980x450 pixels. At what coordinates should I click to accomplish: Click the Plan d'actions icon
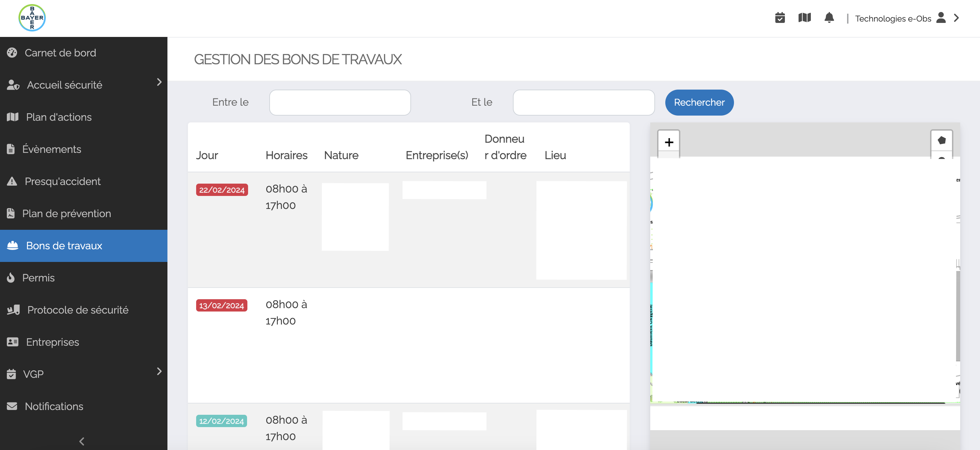pyautogui.click(x=13, y=116)
